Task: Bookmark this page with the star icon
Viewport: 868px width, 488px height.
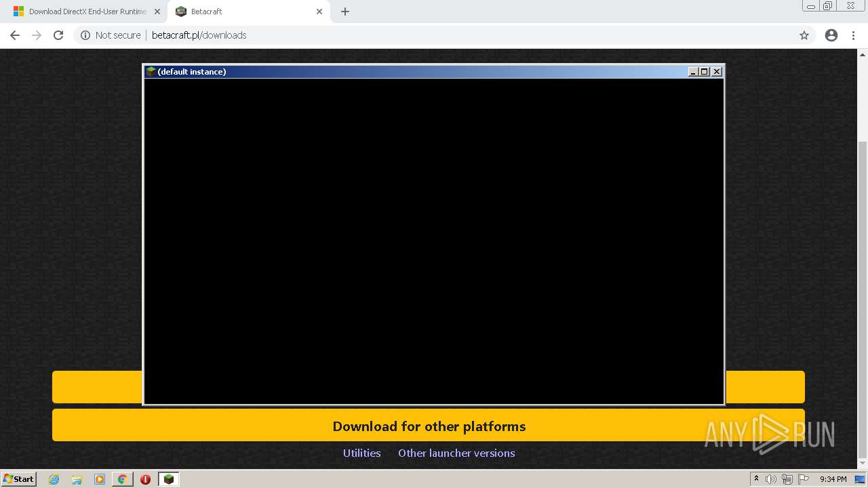Action: pos(804,35)
